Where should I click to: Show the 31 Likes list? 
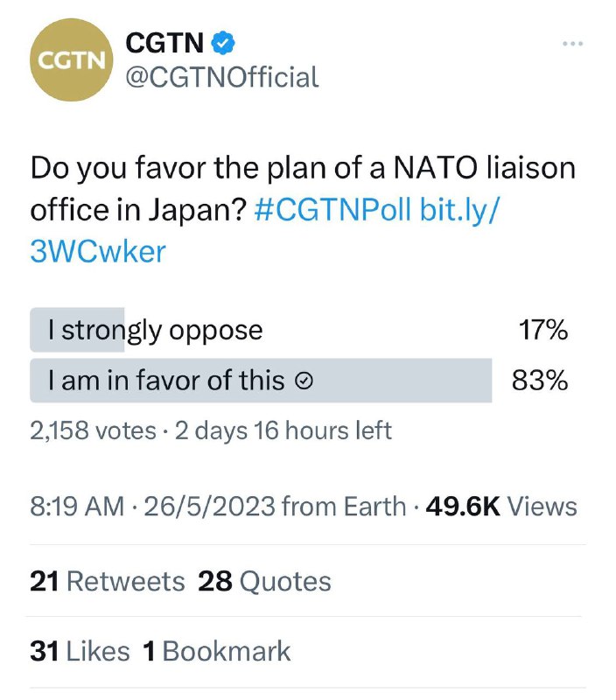[80, 651]
